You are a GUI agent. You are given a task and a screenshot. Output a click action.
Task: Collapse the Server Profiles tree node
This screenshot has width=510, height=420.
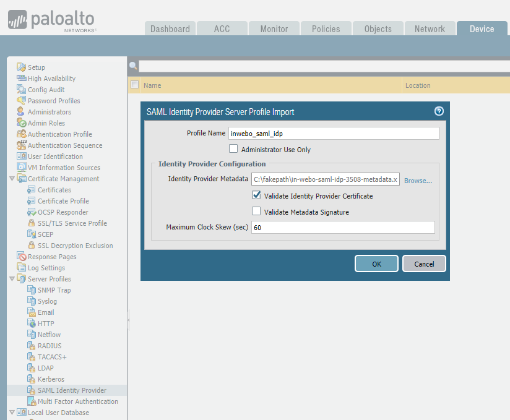[12, 279]
